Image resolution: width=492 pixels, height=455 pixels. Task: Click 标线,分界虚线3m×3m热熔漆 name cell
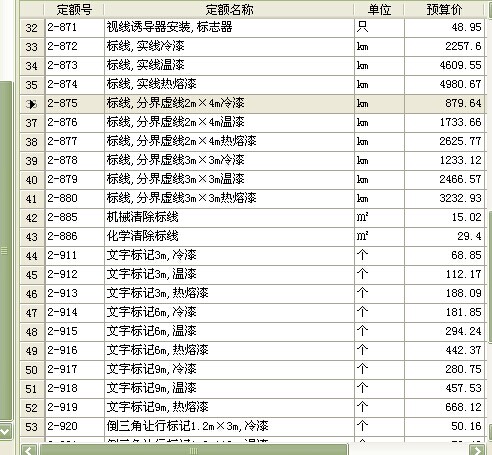point(229,199)
